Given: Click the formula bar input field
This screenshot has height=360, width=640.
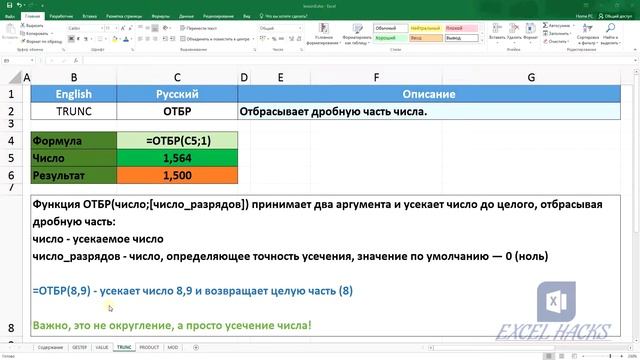Looking at the screenshot, I should (359, 60).
